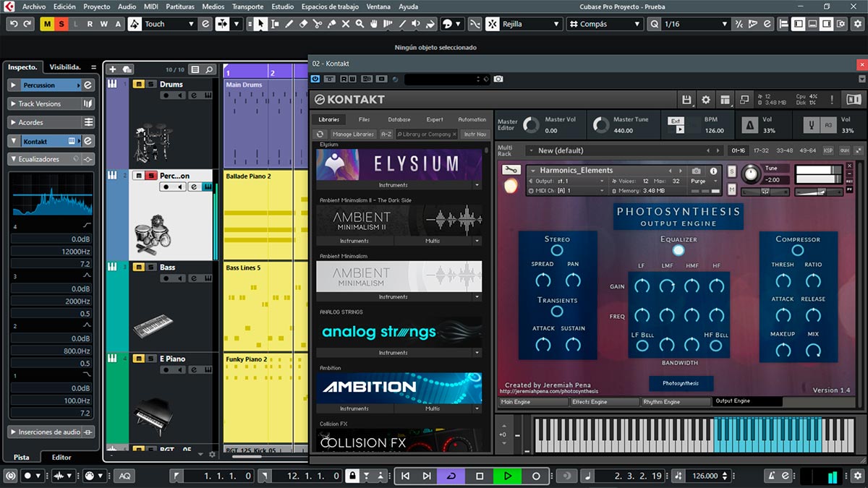
Task: Select the Zoom magnifier tool
Action: pos(360,24)
